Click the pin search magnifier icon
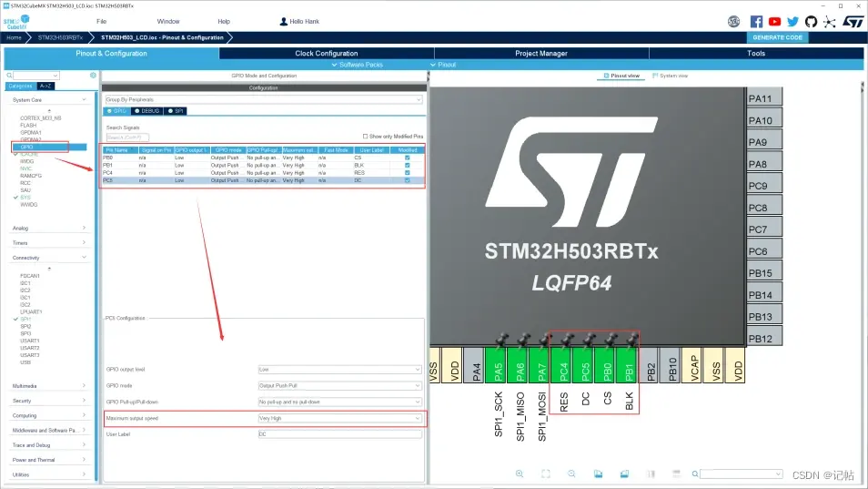This screenshot has height=489, width=868. pyautogui.click(x=695, y=474)
